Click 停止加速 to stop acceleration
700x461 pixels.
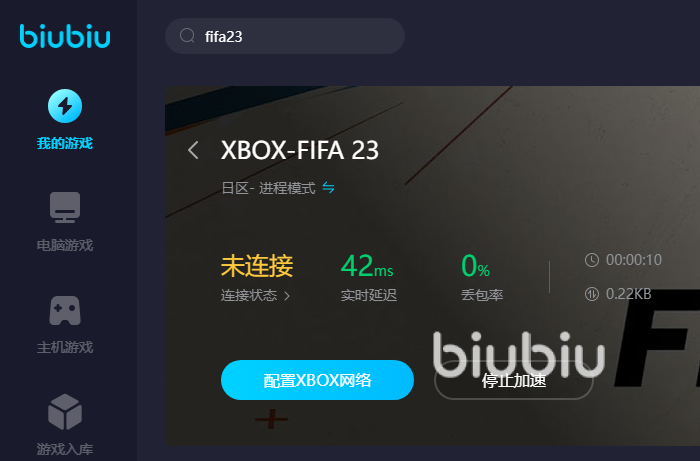pyautogui.click(x=514, y=381)
